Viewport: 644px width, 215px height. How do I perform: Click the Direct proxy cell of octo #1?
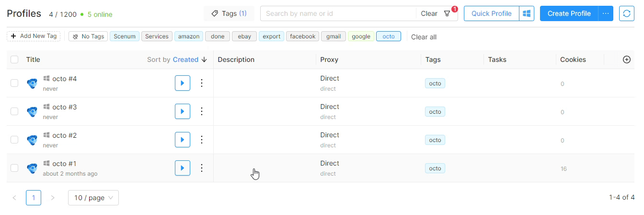pyautogui.click(x=330, y=164)
